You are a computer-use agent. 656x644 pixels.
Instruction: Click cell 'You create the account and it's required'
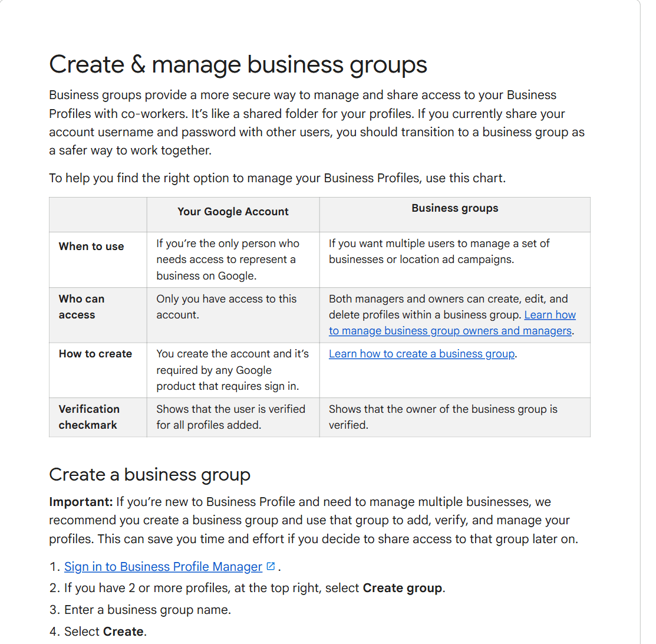pos(233,370)
